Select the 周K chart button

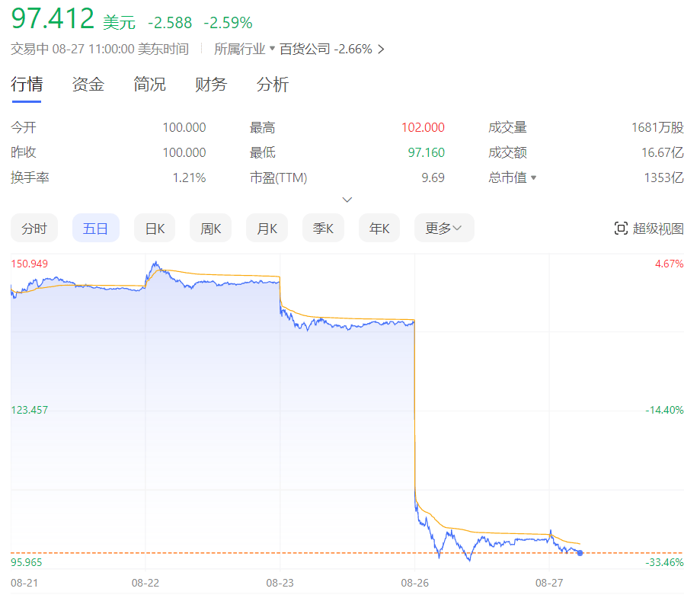pos(211,229)
